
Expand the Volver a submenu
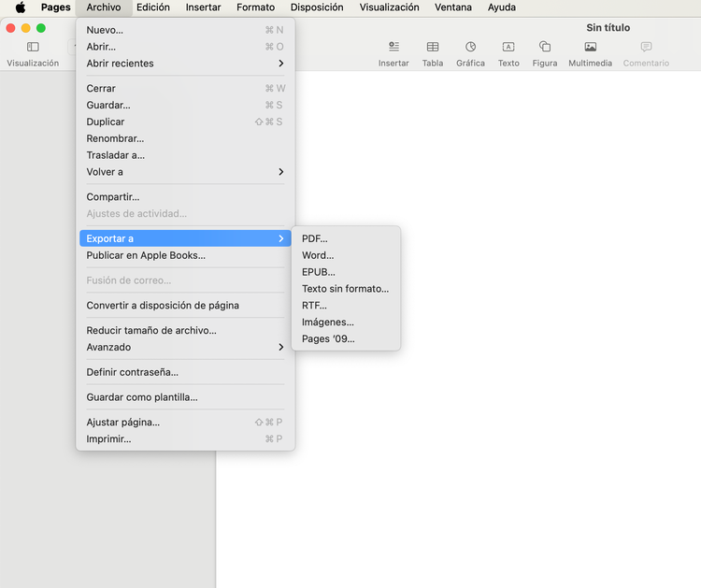pyautogui.click(x=185, y=172)
